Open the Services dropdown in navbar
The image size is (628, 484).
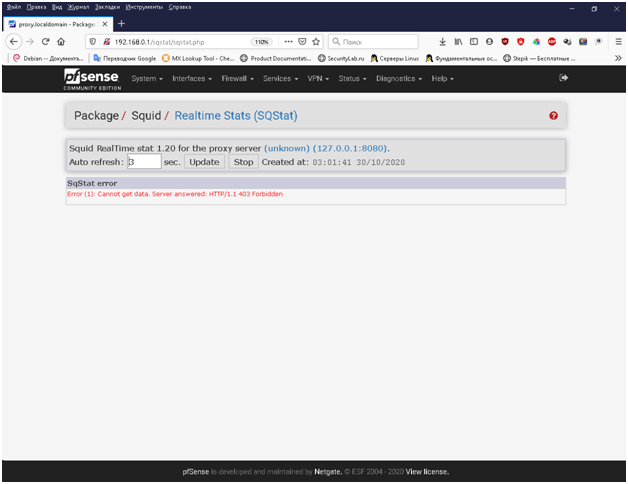tap(281, 79)
